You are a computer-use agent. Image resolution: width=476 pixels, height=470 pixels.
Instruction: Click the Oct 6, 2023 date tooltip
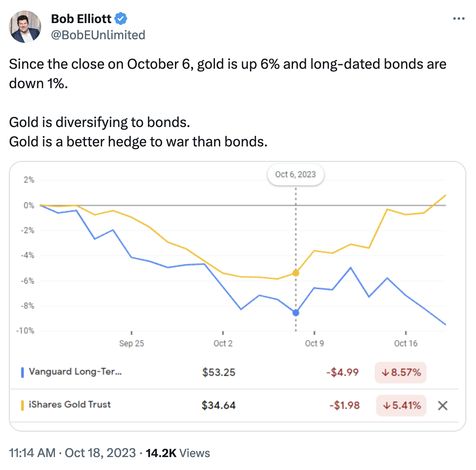(x=295, y=174)
